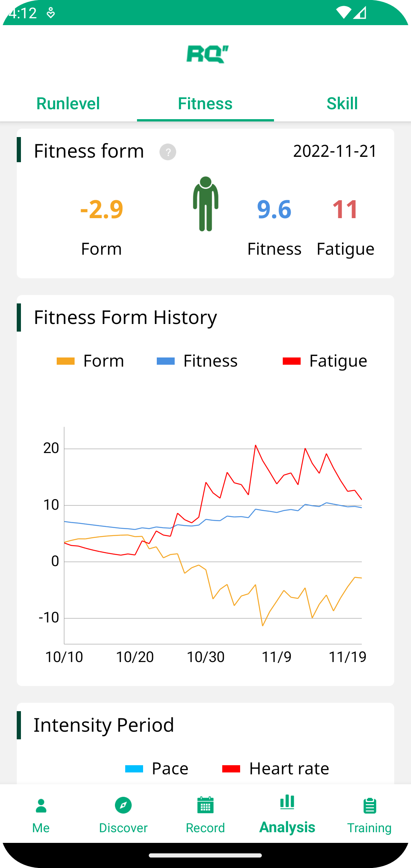411x868 pixels.
Task: Open the Record calendar icon
Action: click(205, 805)
